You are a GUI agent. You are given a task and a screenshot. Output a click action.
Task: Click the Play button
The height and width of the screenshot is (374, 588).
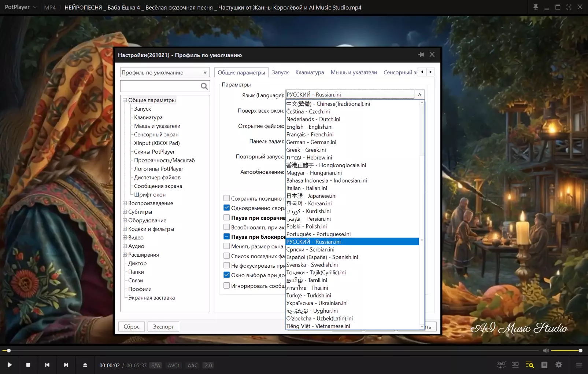coord(10,365)
